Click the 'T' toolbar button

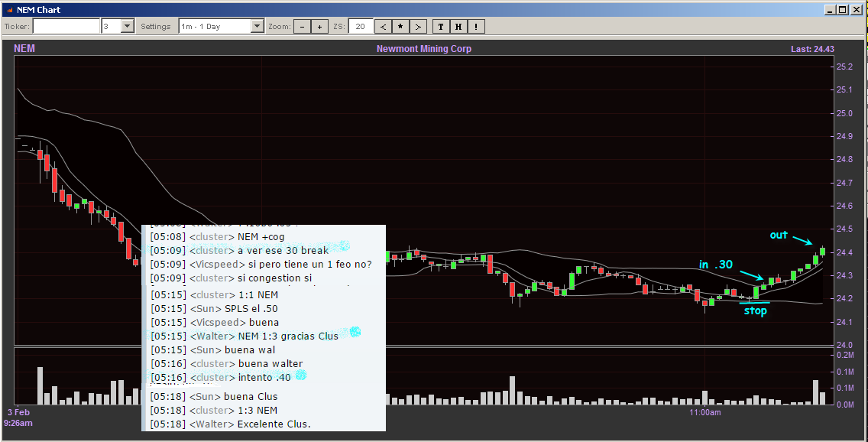(x=441, y=27)
